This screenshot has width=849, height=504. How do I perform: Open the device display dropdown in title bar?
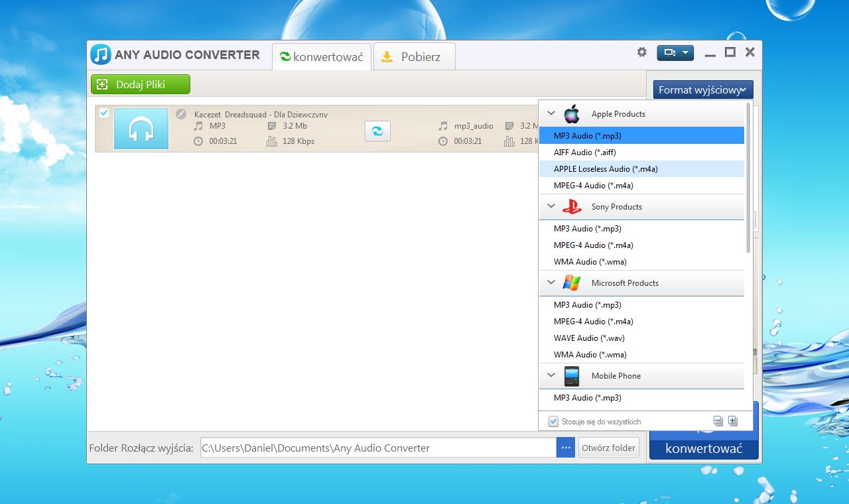675,52
